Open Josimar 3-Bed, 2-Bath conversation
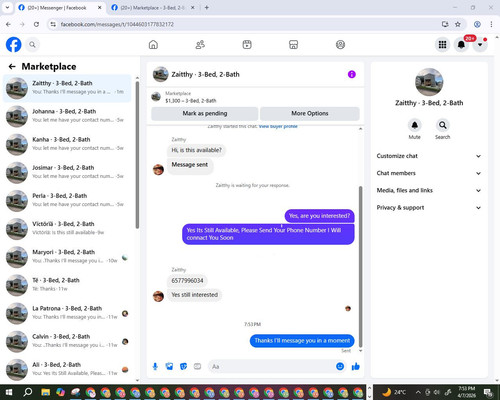This screenshot has width=500, height=400. tap(67, 173)
